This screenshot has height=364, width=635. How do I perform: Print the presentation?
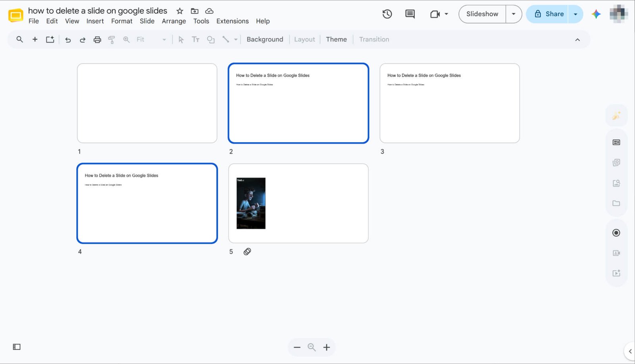97,39
